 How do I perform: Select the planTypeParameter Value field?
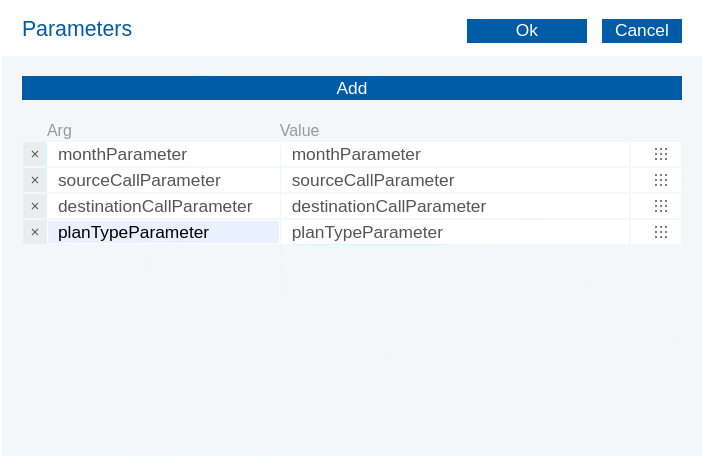pos(455,232)
